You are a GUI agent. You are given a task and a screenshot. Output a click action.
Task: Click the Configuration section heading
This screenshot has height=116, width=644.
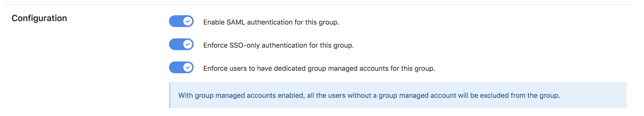(39, 18)
